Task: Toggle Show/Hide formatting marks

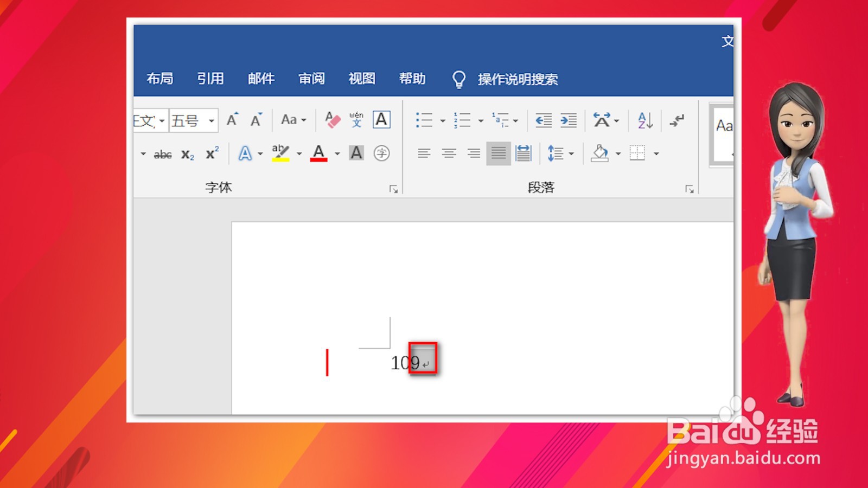Action: [676, 120]
